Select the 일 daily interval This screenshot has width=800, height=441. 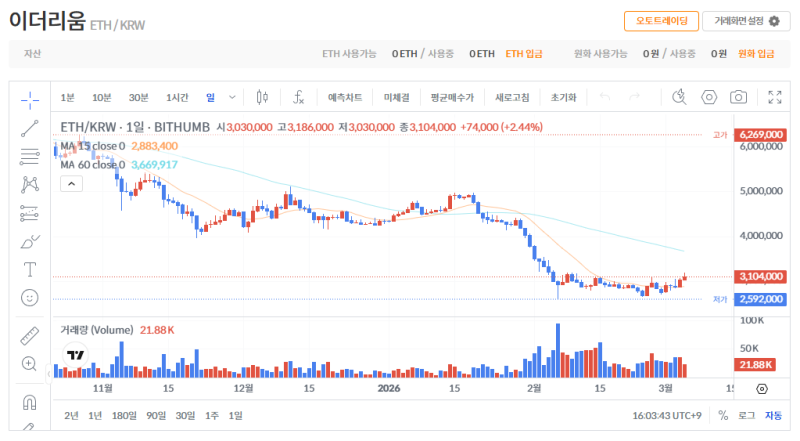pyautogui.click(x=210, y=97)
